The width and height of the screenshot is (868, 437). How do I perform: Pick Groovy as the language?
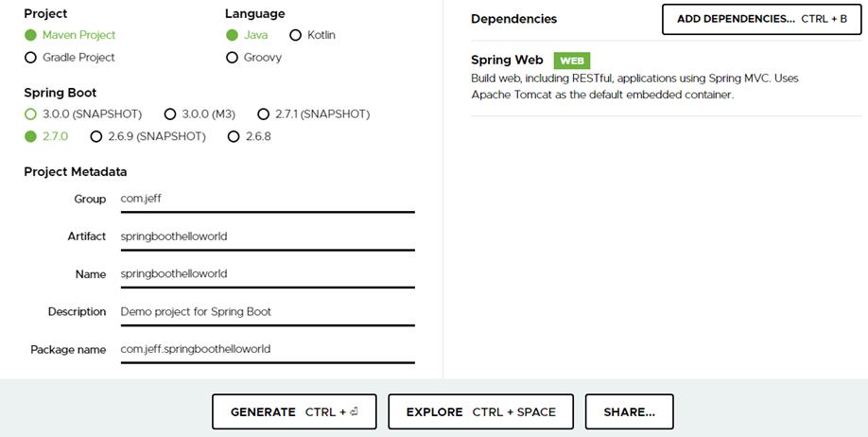click(x=233, y=58)
